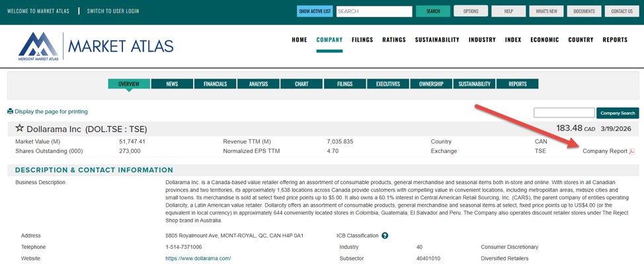644x264 pixels.
Task: Click the Company Search button
Action: click(x=618, y=113)
